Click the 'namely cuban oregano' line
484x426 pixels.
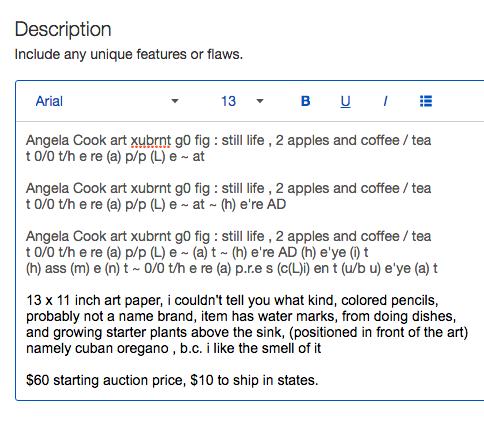click(x=173, y=348)
